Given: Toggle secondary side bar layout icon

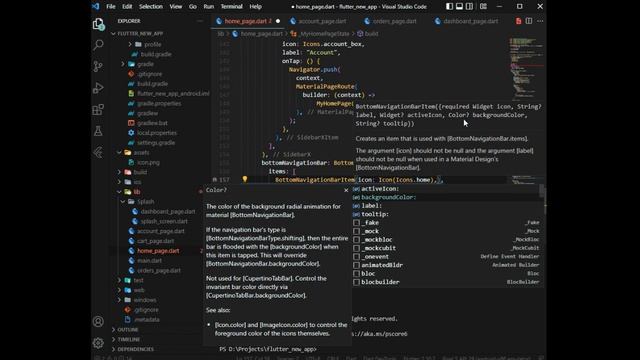Looking at the screenshot, I should click(x=470, y=7).
